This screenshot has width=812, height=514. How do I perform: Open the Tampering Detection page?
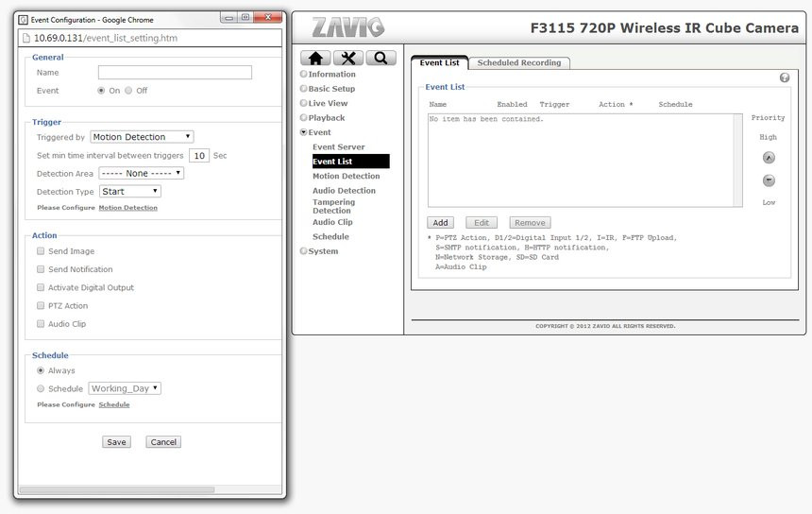[333, 206]
